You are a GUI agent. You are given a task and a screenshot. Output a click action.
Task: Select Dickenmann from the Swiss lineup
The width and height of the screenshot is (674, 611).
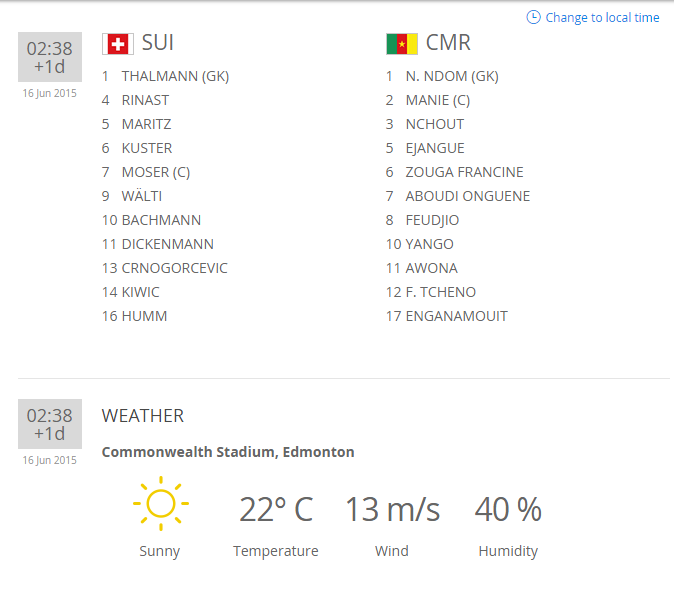pos(167,244)
